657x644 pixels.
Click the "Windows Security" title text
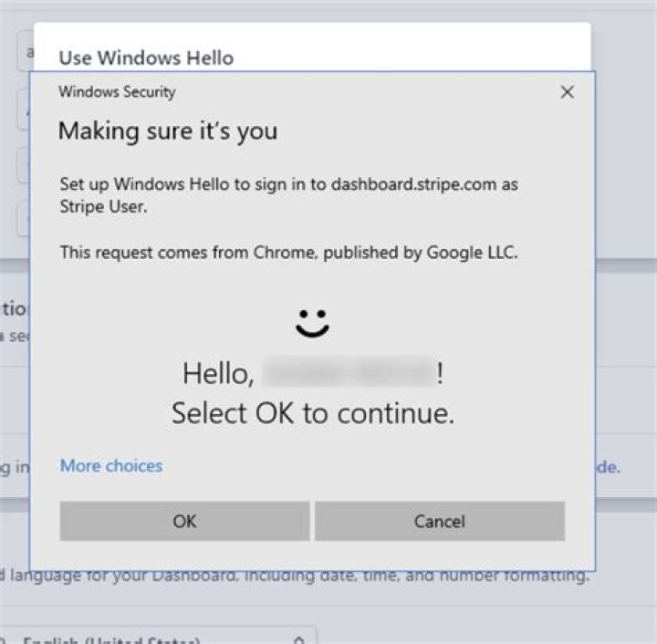(117, 92)
